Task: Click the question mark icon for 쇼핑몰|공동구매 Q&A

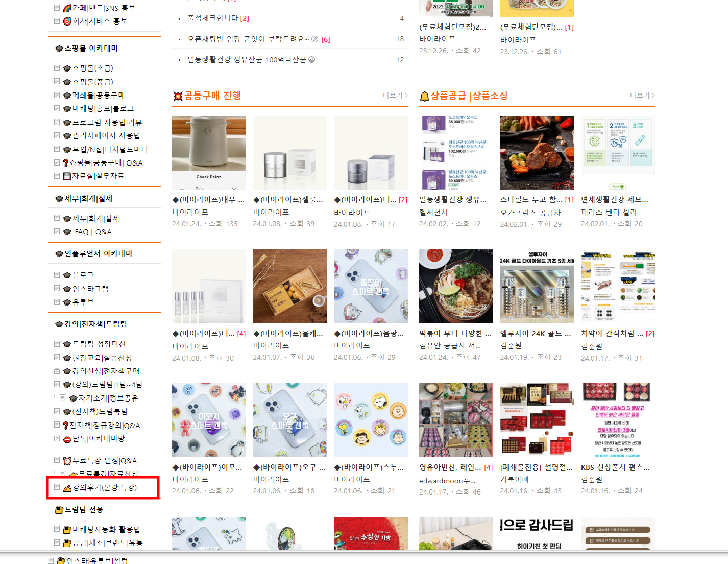Action: (x=66, y=163)
